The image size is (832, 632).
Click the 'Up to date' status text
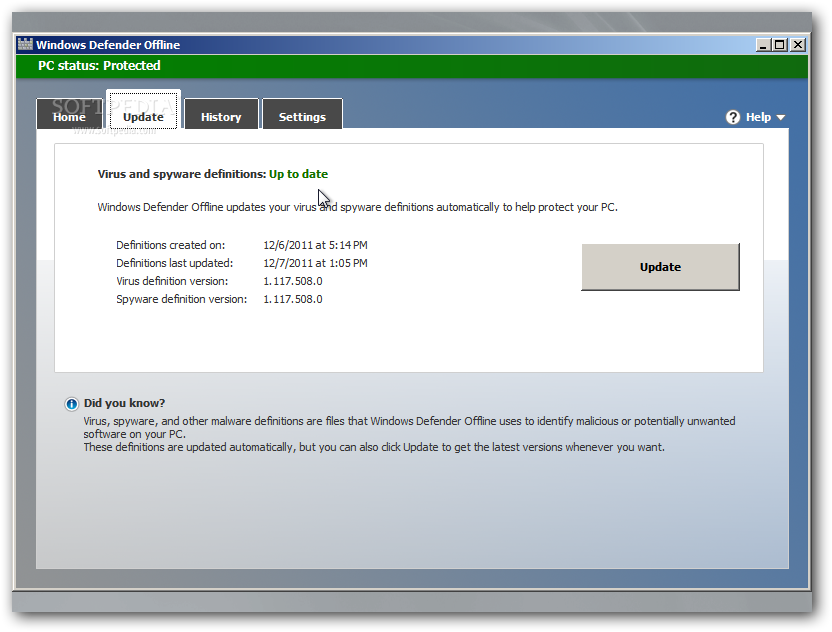(298, 174)
